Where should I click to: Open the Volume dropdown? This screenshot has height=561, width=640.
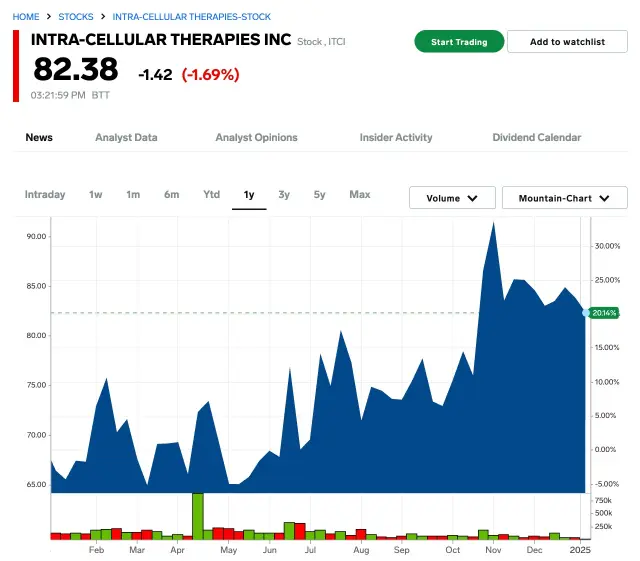click(x=452, y=198)
